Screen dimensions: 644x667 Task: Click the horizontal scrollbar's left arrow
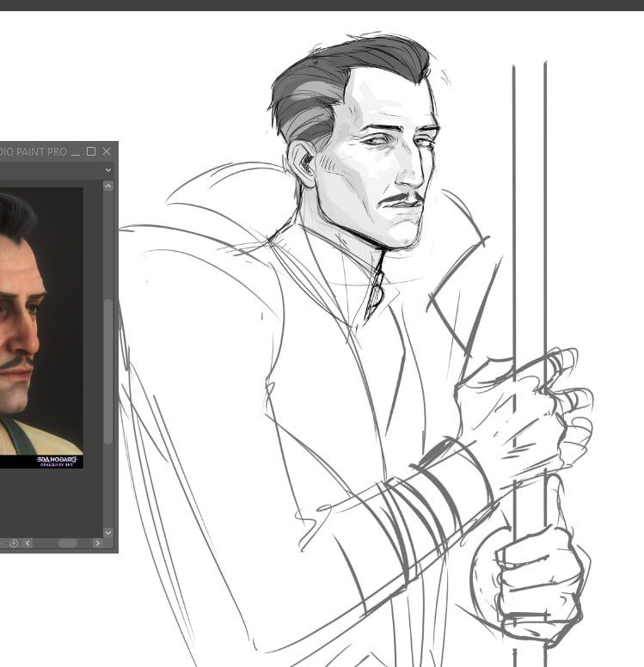point(28,543)
